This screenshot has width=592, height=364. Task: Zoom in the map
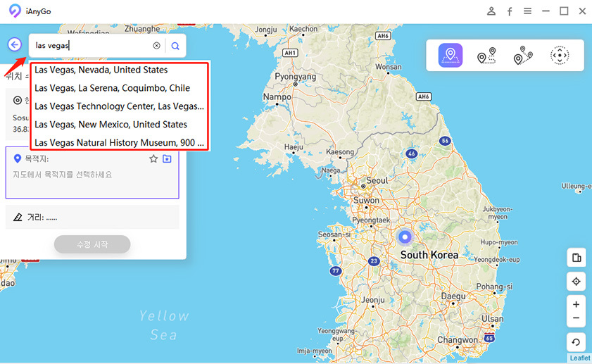(x=576, y=304)
